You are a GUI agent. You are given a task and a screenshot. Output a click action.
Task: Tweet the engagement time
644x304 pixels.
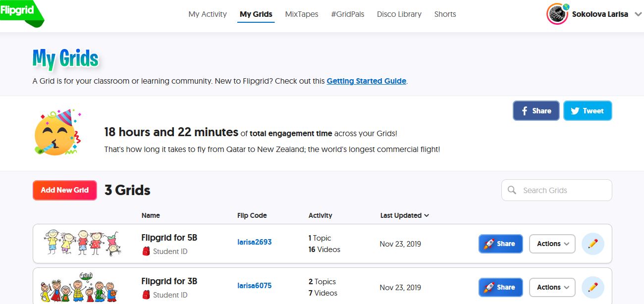[x=588, y=111]
